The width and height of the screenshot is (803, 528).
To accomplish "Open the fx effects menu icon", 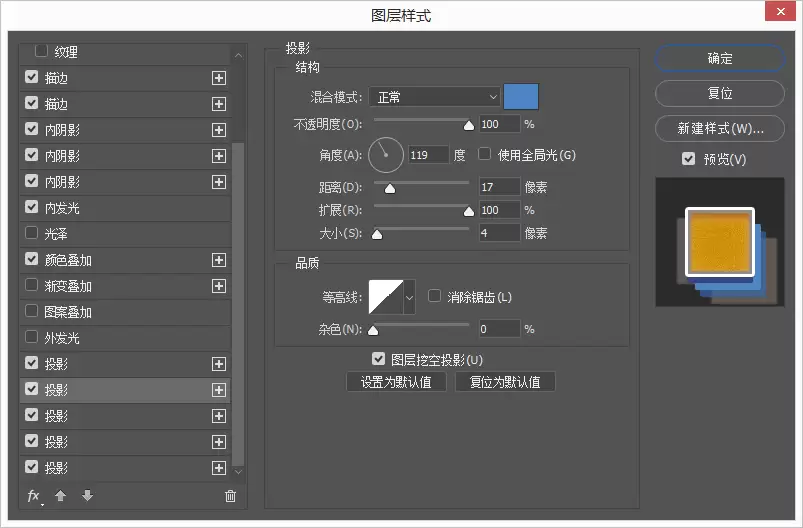I will click(x=34, y=496).
